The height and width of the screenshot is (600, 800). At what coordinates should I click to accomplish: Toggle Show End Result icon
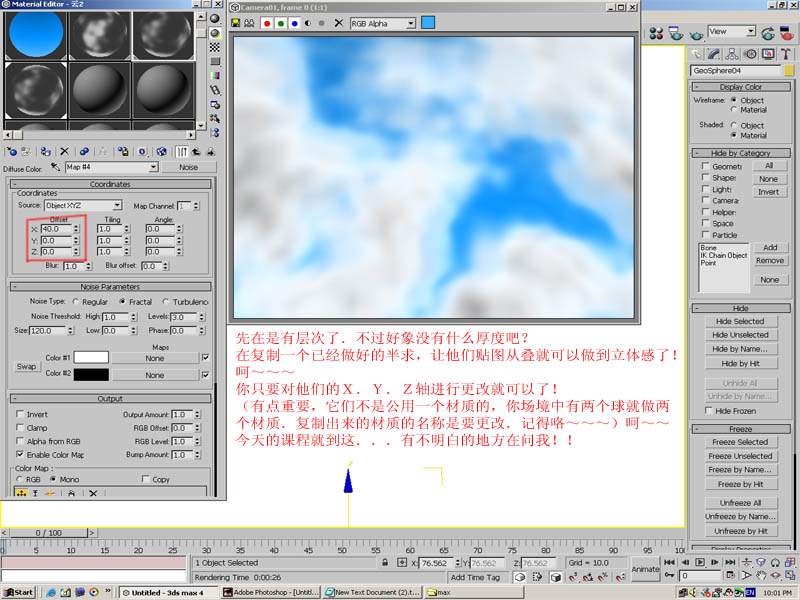pyautogui.click(x=182, y=152)
